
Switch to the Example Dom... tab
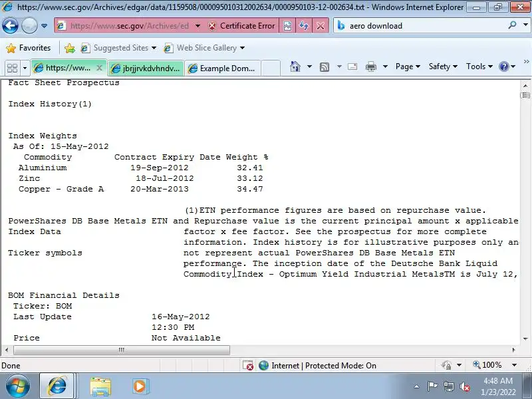click(223, 68)
